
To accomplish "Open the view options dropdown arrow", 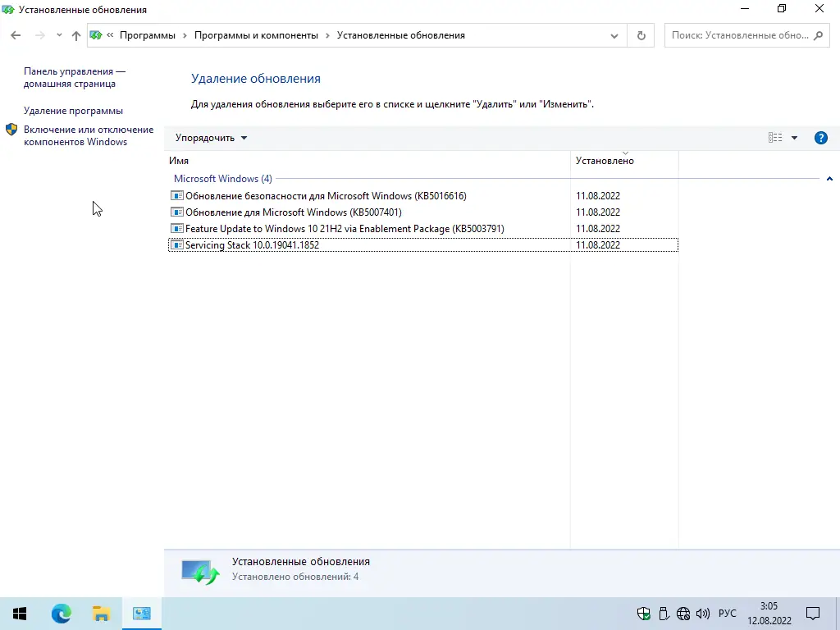I will click(794, 138).
